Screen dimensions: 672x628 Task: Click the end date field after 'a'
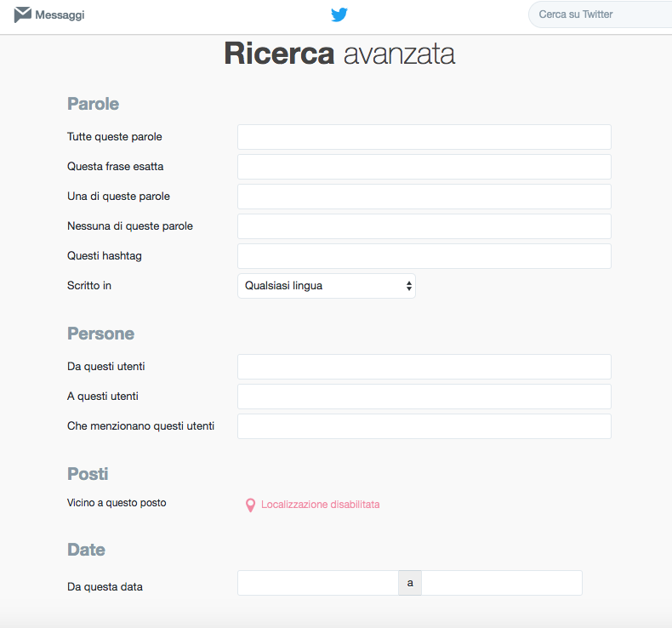[501, 583]
